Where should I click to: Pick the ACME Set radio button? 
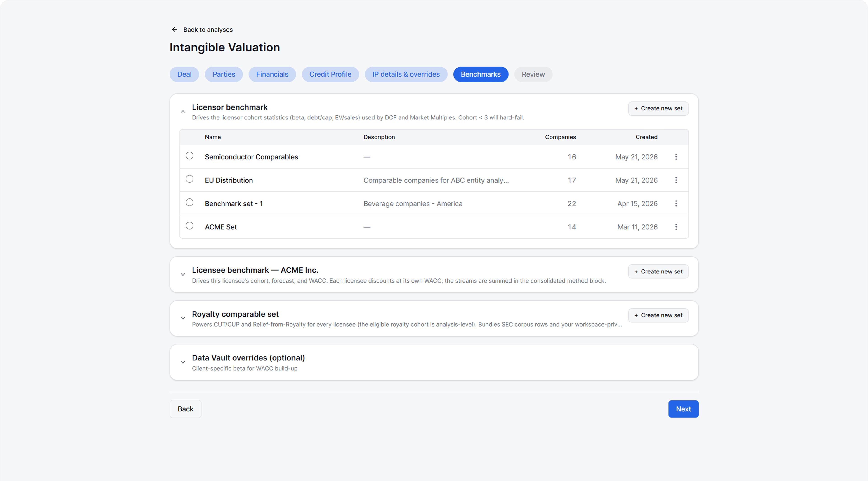190,226
